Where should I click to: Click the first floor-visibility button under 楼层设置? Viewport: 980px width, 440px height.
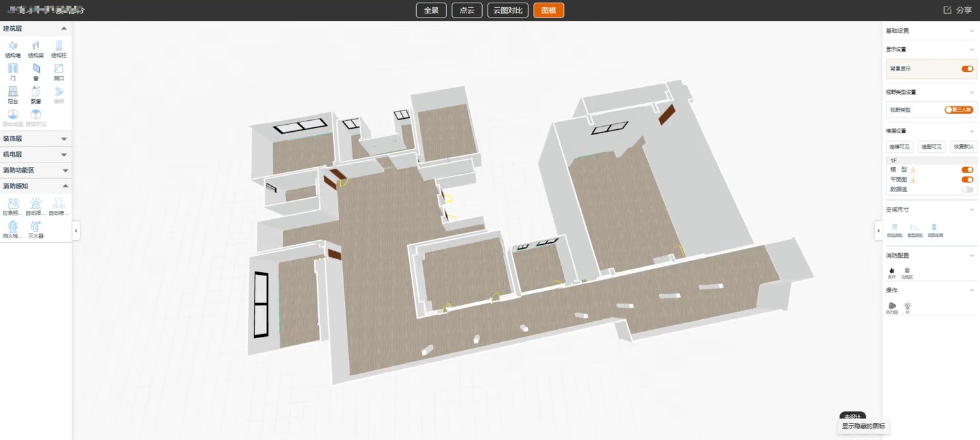click(898, 147)
